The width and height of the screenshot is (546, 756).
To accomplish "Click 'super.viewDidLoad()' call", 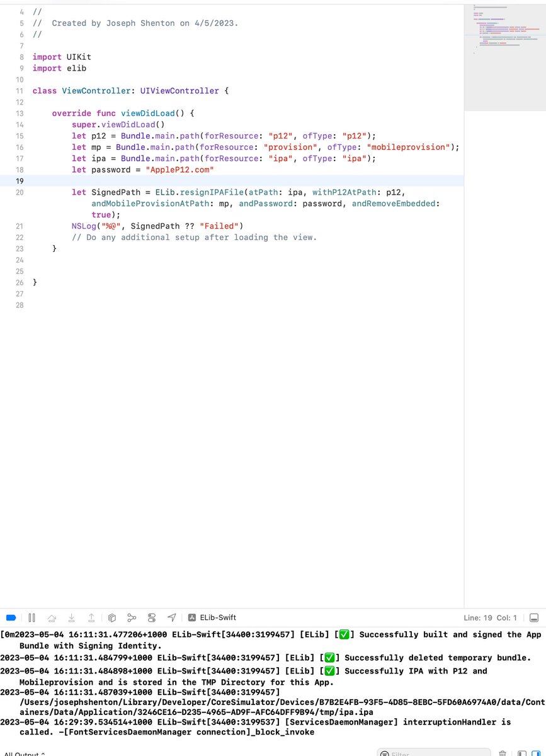I will click(x=118, y=125).
